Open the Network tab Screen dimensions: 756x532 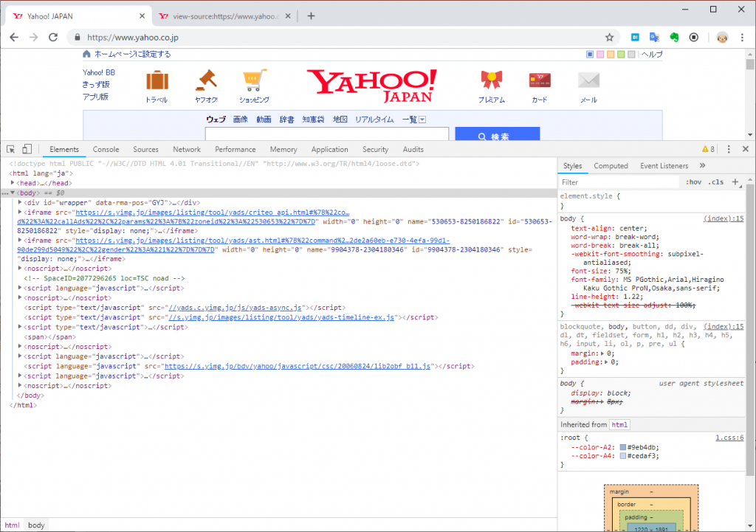pyautogui.click(x=187, y=149)
